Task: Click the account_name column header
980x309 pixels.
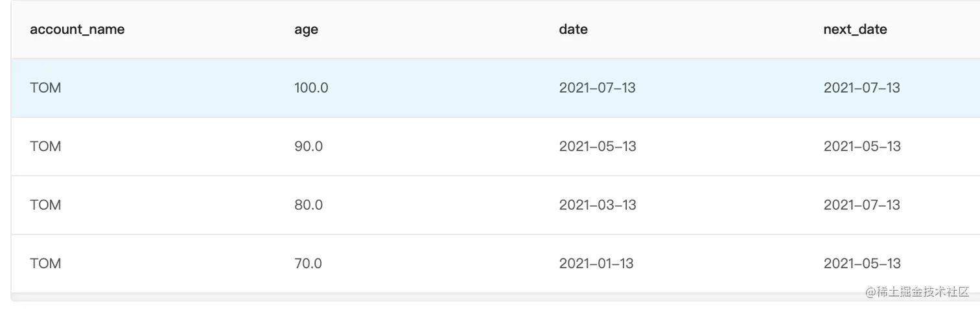Action: pyautogui.click(x=77, y=29)
